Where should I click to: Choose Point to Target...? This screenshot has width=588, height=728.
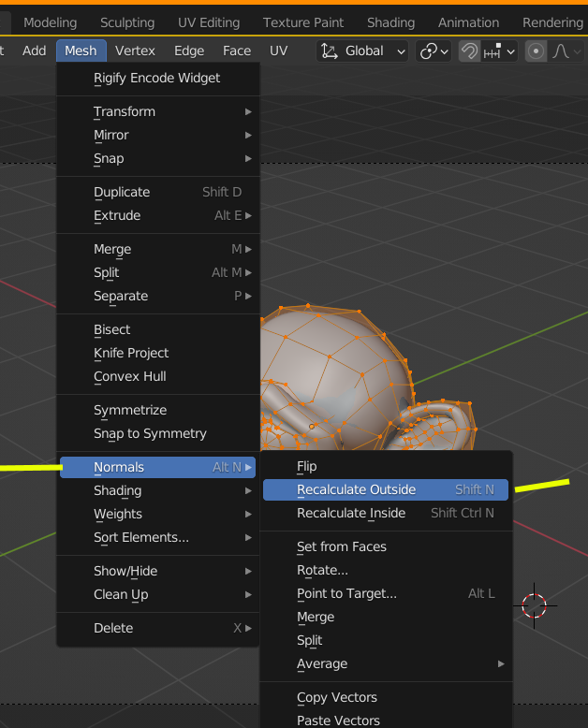coord(386,593)
